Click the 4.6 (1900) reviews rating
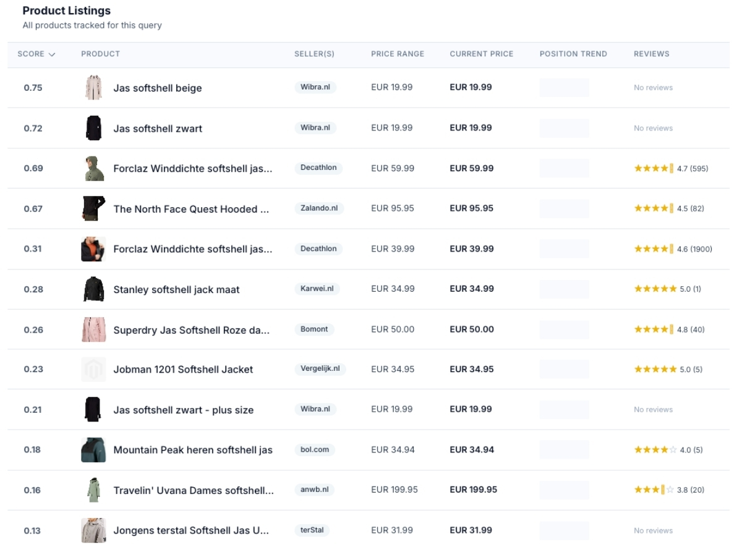This screenshot has width=742, height=560. pos(673,249)
